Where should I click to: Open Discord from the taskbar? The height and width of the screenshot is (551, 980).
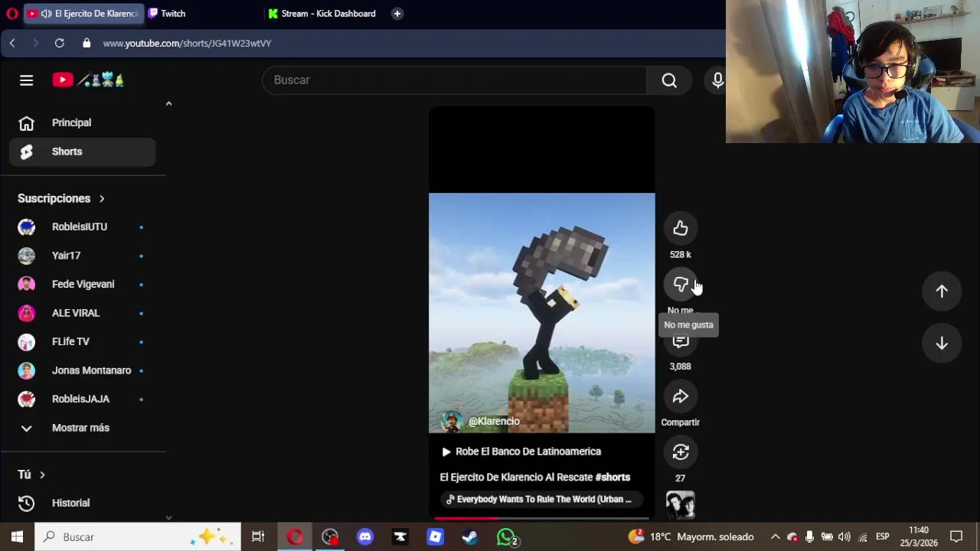coord(365,537)
